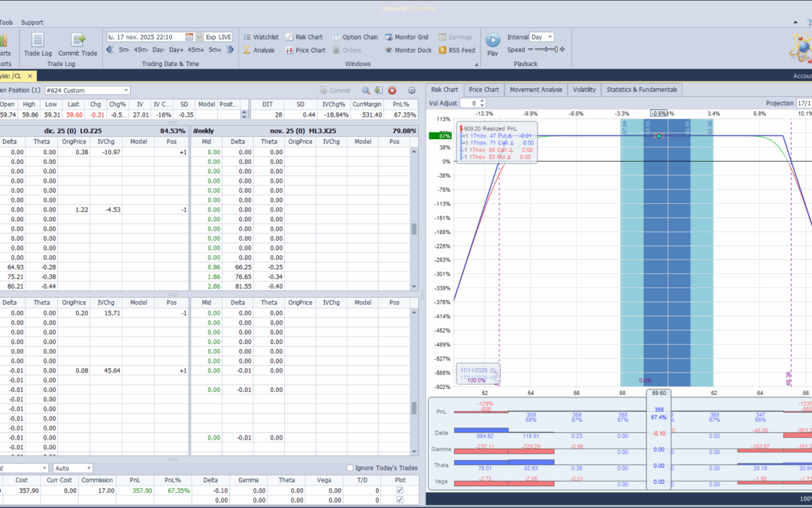This screenshot has height=508, width=812.
Task: Click the nov. 25 (0) ML3.X25 header
Action: pos(303,131)
